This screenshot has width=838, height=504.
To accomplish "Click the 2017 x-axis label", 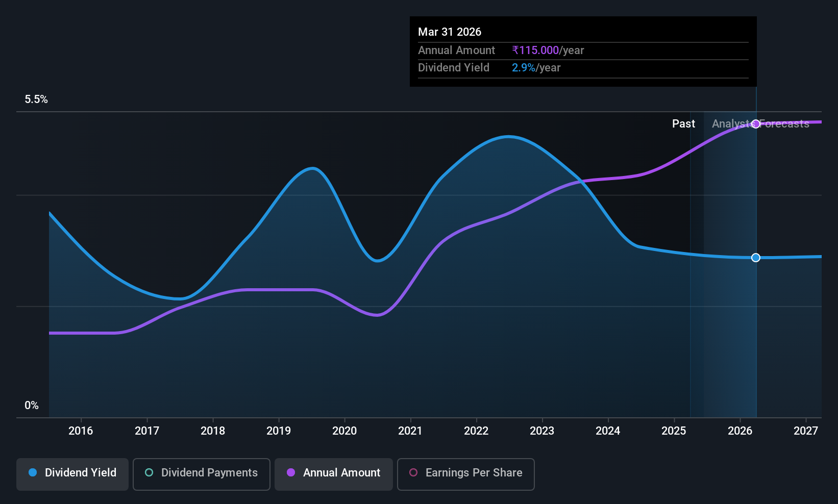I will (x=147, y=431).
